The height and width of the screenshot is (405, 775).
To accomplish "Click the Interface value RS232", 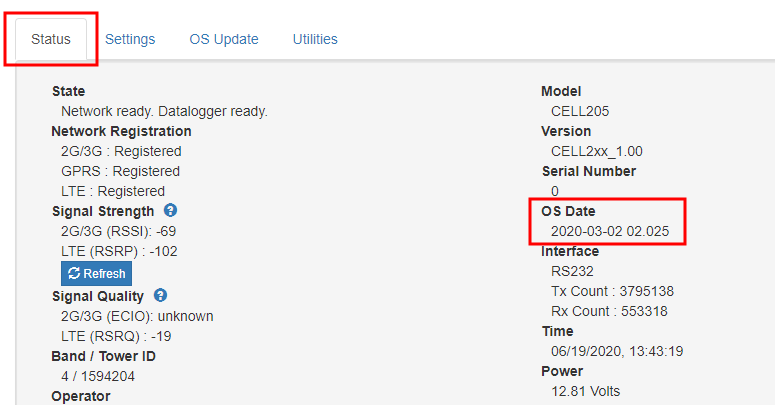I will (572, 271).
